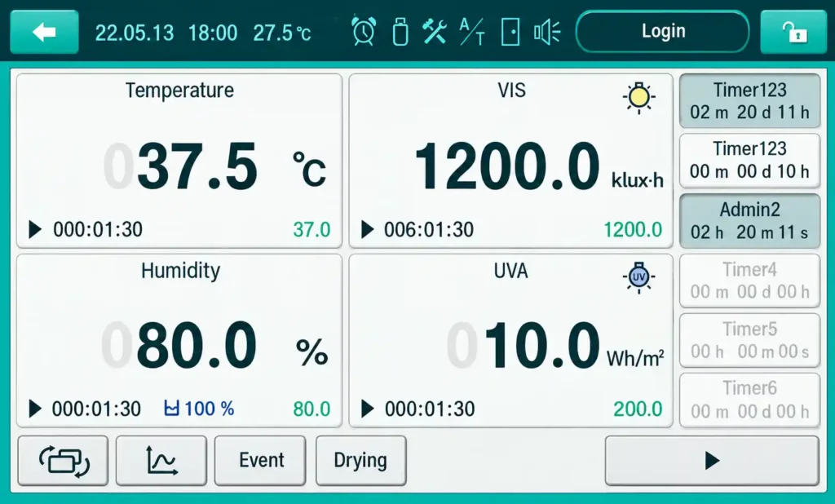This screenshot has width=835, height=504.
Task: Go back using the arrow button
Action: [x=44, y=32]
